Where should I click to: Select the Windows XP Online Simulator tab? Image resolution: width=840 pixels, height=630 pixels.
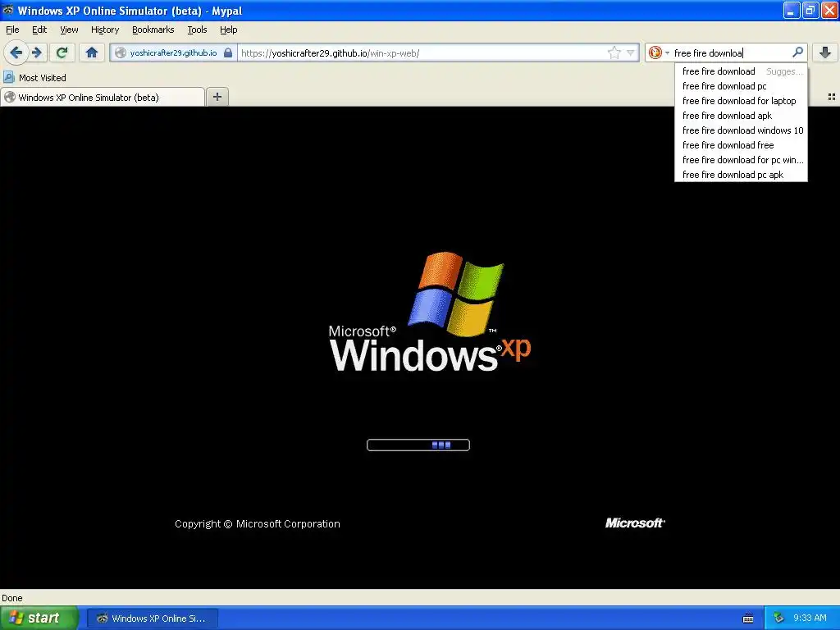pyautogui.click(x=102, y=98)
